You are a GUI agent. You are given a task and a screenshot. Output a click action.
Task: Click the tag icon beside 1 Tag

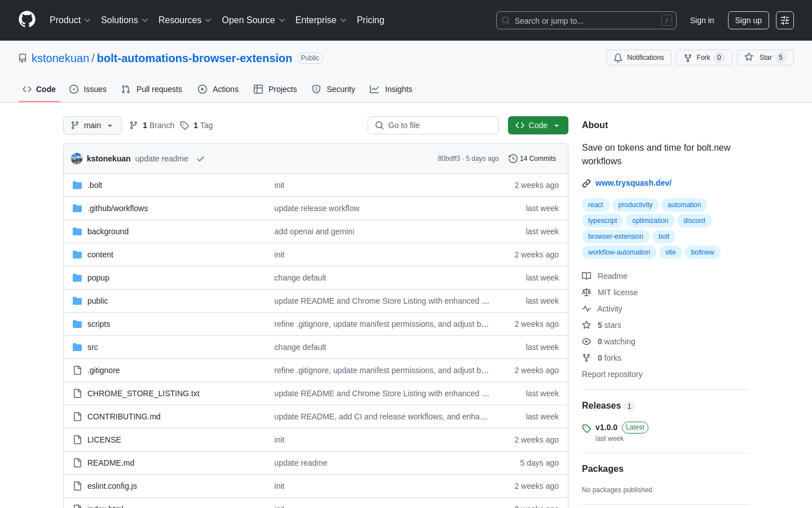(184, 125)
